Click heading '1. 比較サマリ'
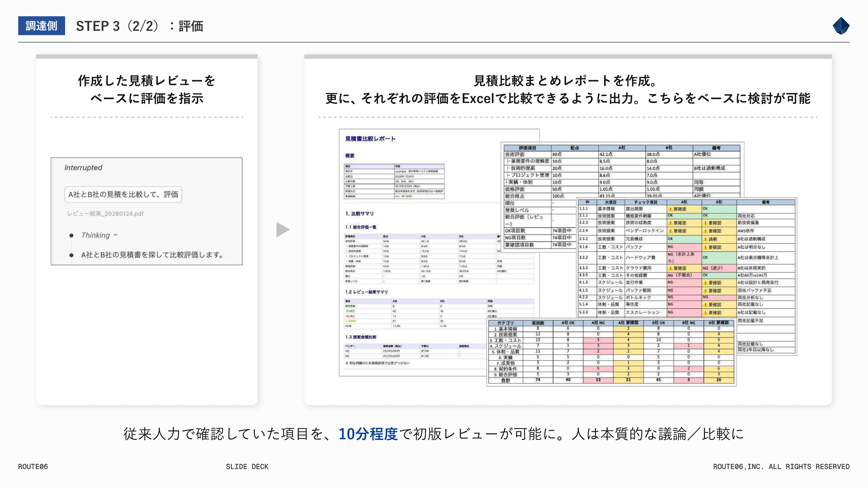The image size is (868, 488). coord(359,213)
